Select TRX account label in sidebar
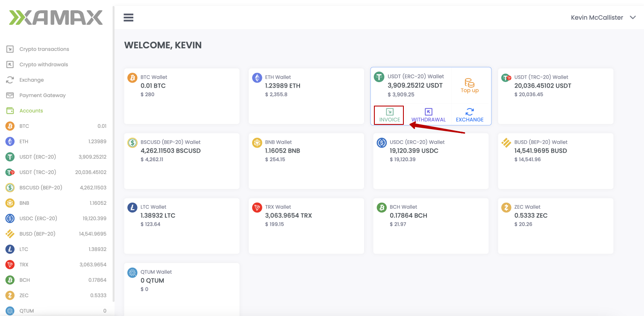Screen dimensions: 644x316 24,265
